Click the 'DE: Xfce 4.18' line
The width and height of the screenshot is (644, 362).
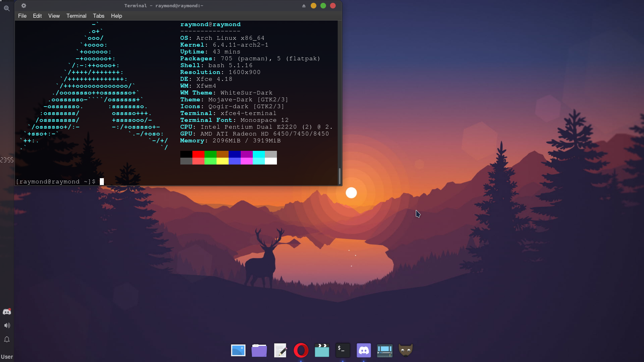[206, 79]
